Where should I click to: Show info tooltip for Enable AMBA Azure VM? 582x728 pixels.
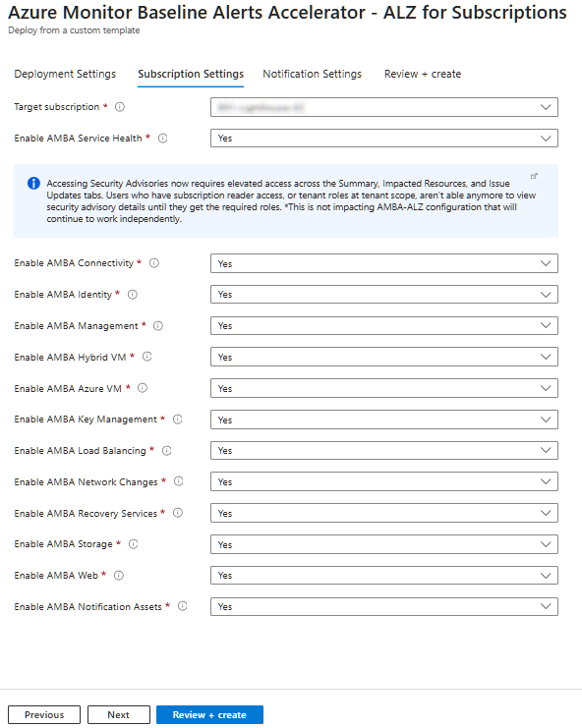click(x=143, y=388)
